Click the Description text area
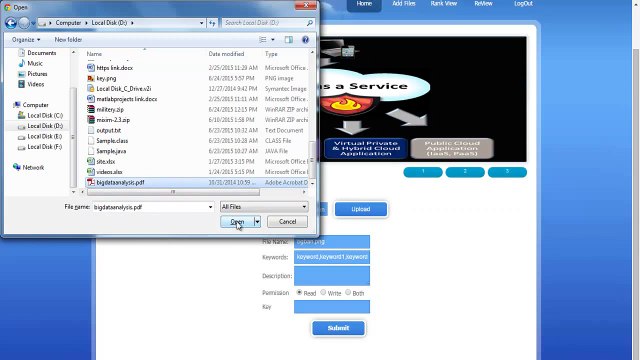 pyautogui.click(x=332, y=276)
